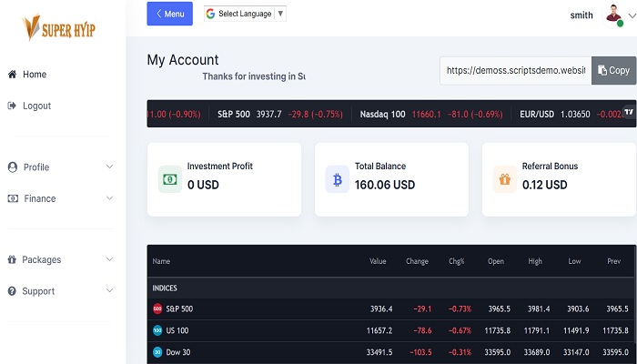This screenshot has height=364, width=637.
Task: Click the Packages gift icon
Action: (x=12, y=259)
